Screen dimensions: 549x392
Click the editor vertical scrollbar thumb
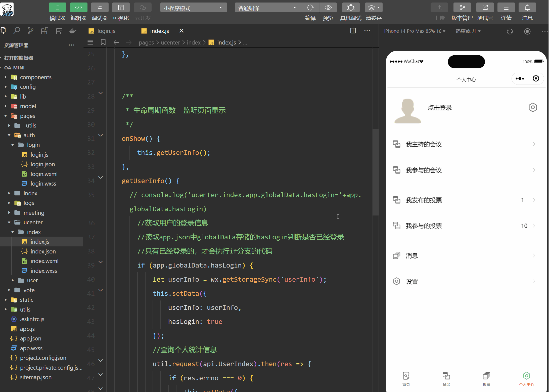pos(375,172)
